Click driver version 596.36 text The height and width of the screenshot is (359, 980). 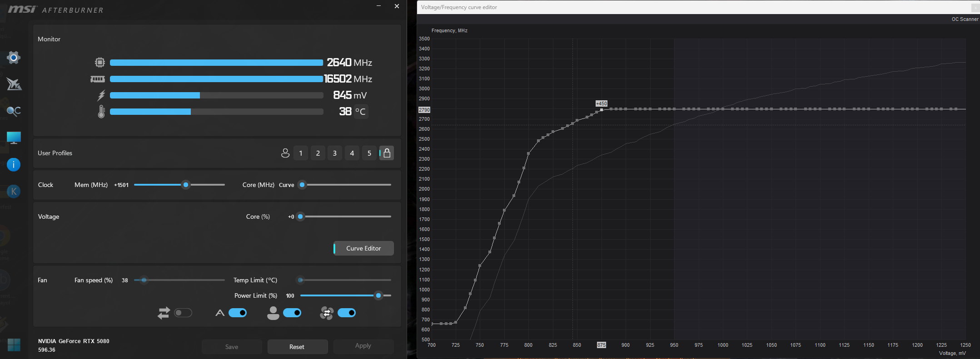[x=47, y=350]
